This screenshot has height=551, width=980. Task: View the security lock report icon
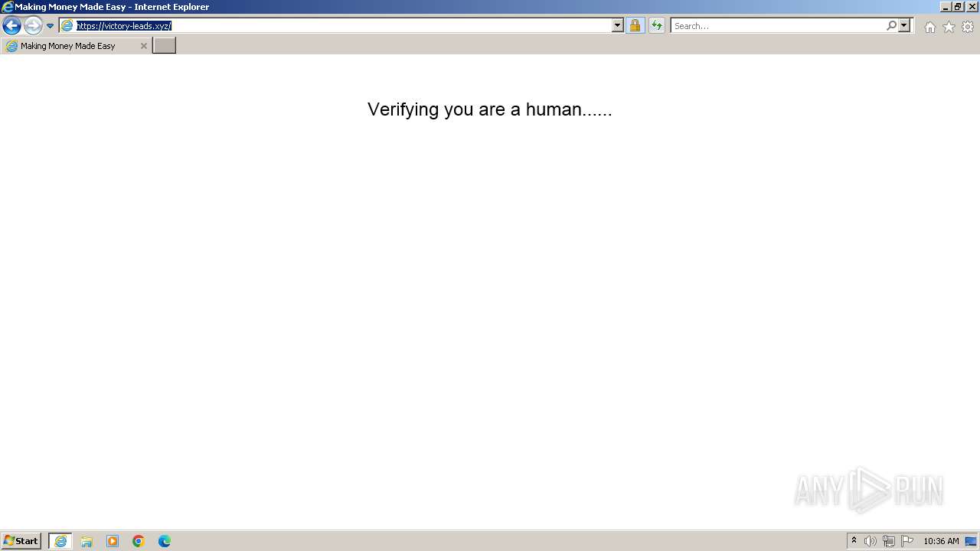click(635, 25)
